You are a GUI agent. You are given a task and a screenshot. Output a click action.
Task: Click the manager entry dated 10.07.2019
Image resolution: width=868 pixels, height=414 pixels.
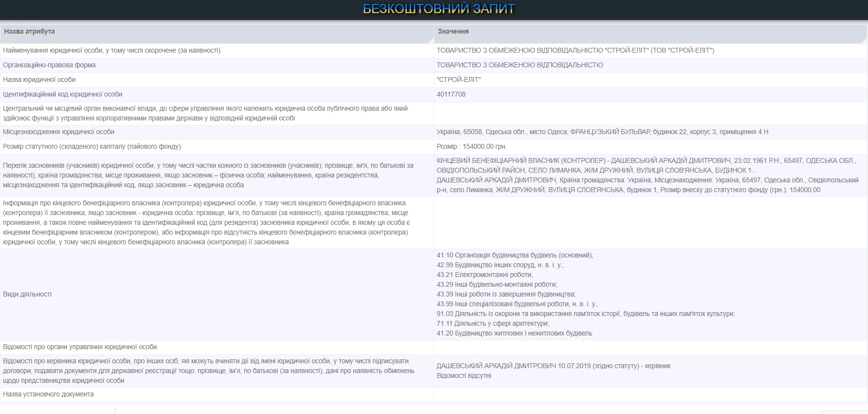tap(553, 366)
